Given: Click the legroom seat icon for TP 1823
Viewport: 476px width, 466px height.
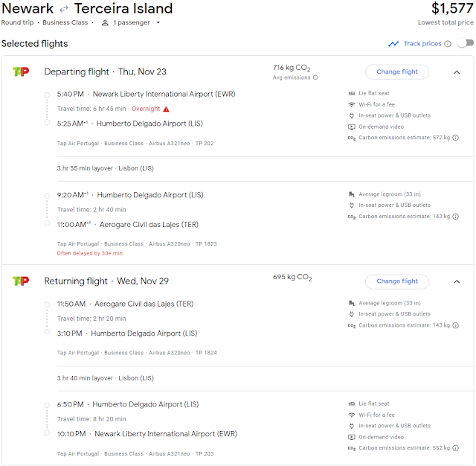Looking at the screenshot, I should tap(352, 194).
